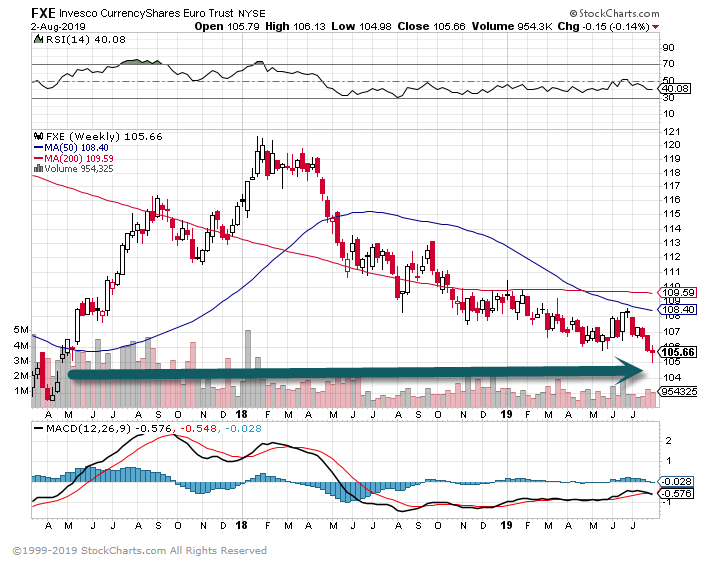Click the 5M volume axis label
This screenshot has width=723, height=562.
pos(21,330)
